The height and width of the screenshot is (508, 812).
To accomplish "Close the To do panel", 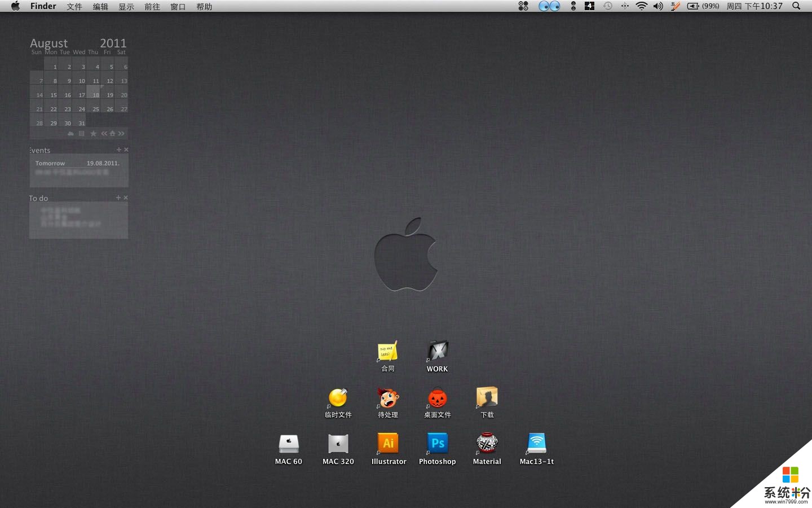I will click(126, 198).
